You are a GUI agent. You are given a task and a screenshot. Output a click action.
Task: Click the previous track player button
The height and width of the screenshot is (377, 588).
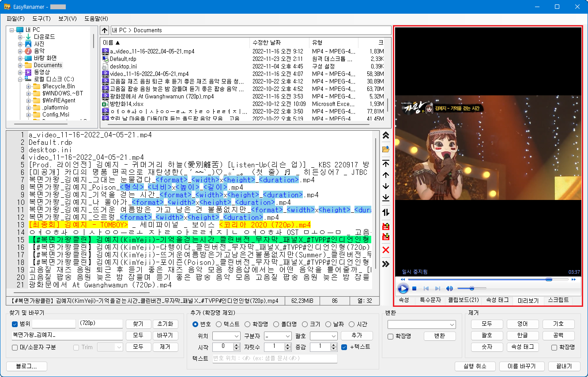pos(426,289)
